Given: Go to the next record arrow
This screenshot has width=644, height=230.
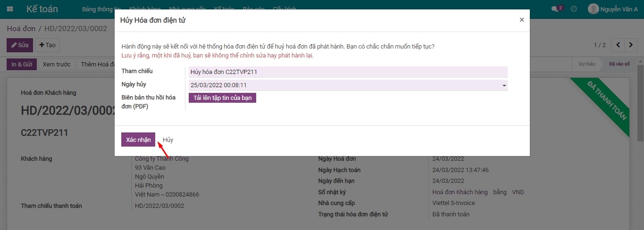Looking at the screenshot, I should click(x=631, y=45).
